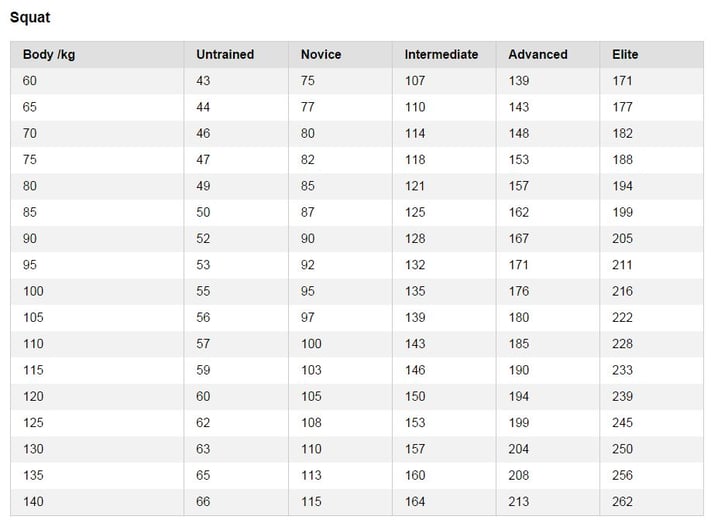Select Untrained value 43 in first row

click(x=203, y=81)
